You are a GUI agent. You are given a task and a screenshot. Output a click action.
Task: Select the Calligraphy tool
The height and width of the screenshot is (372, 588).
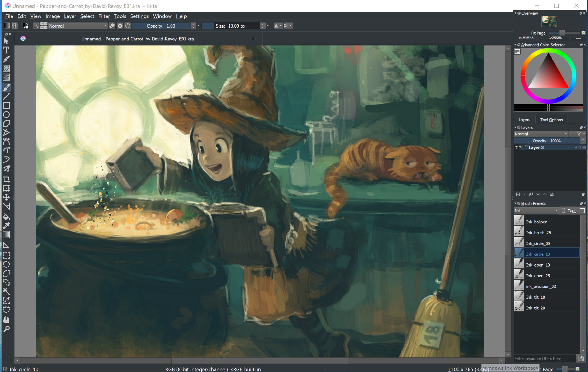[x=6, y=59]
